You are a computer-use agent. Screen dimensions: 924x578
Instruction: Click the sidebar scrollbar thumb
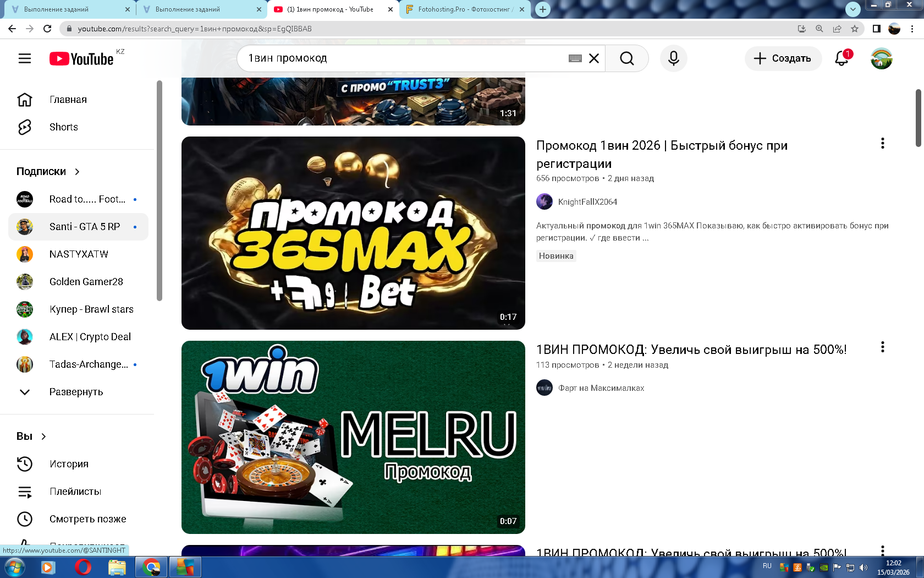pyautogui.click(x=159, y=191)
